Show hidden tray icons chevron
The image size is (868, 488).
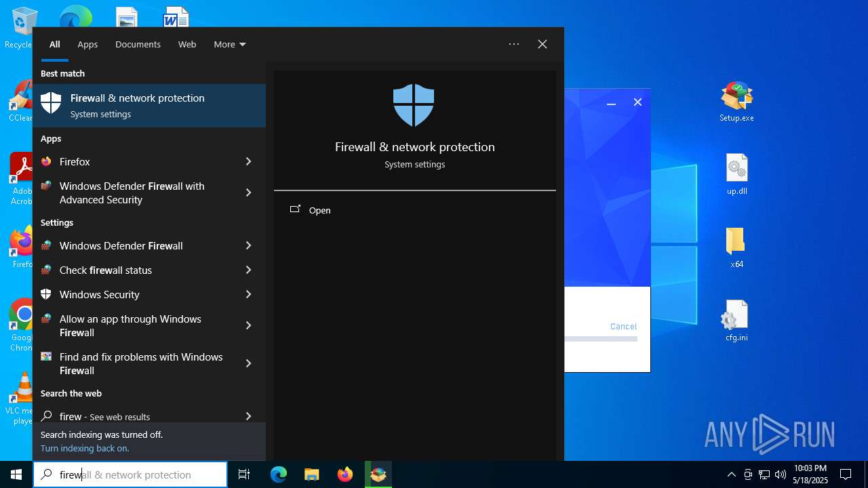click(x=732, y=474)
